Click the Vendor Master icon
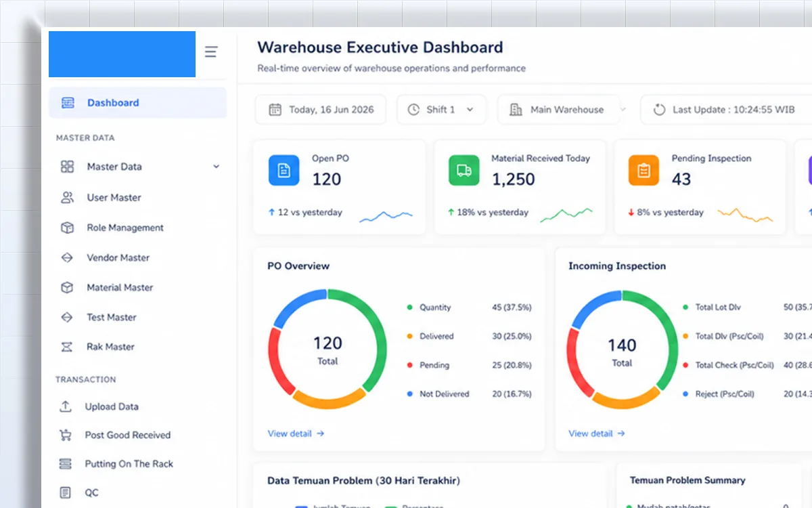Screen dimensions: 812x508 [x=67, y=257]
